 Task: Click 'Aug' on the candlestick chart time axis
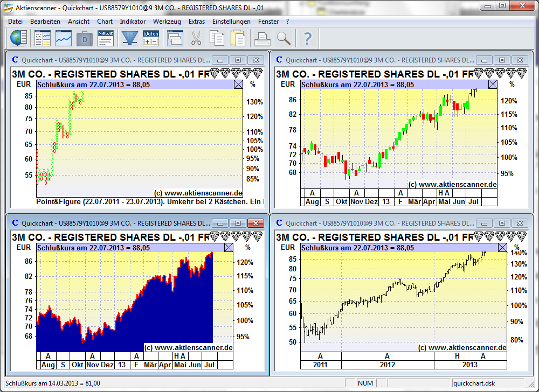(312, 201)
